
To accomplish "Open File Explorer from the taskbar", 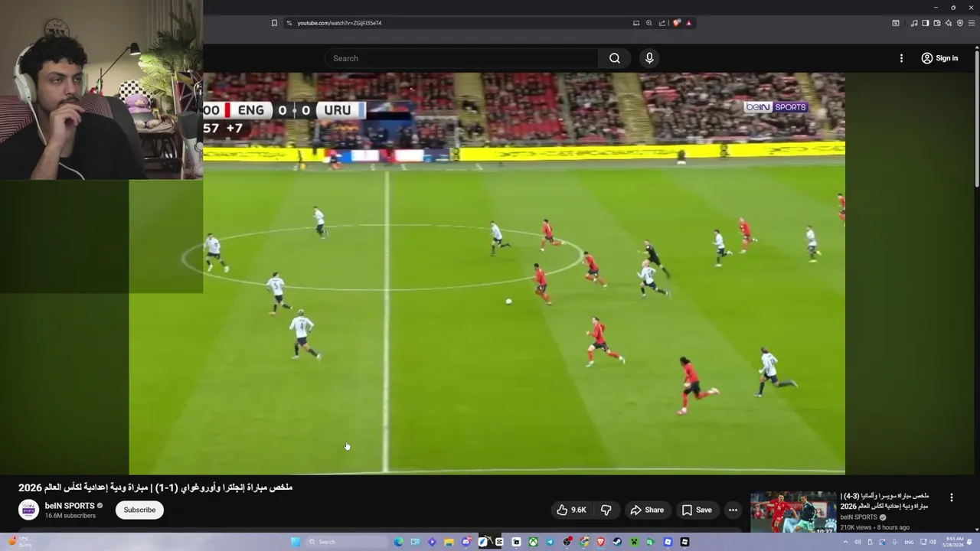I will [x=449, y=542].
